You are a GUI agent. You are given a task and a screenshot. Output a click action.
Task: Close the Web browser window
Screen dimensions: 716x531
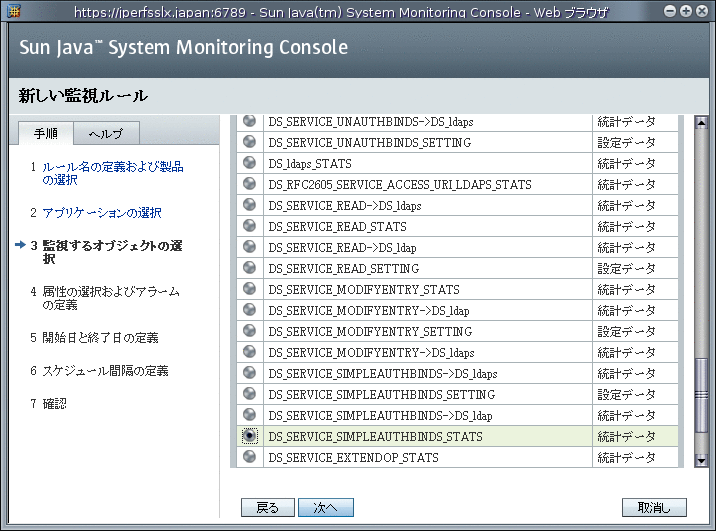click(x=702, y=11)
